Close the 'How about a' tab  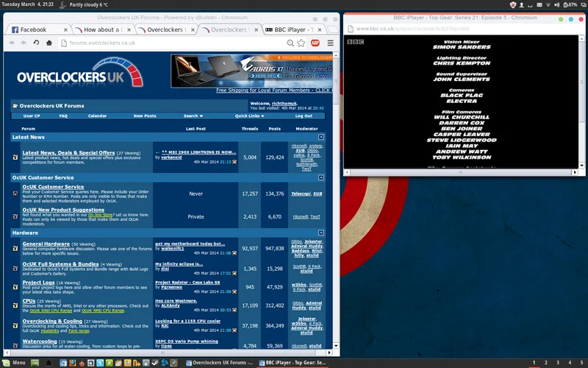129,29
